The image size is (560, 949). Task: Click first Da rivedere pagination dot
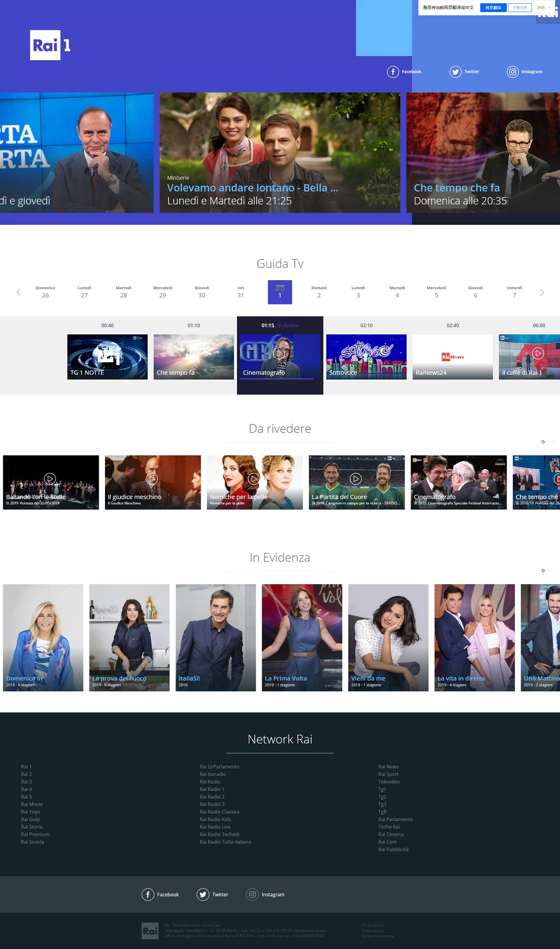543,442
